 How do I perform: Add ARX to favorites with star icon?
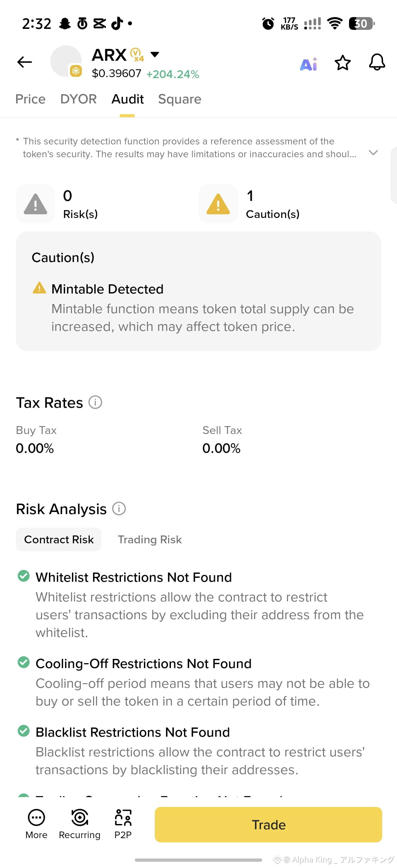(x=343, y=63)
